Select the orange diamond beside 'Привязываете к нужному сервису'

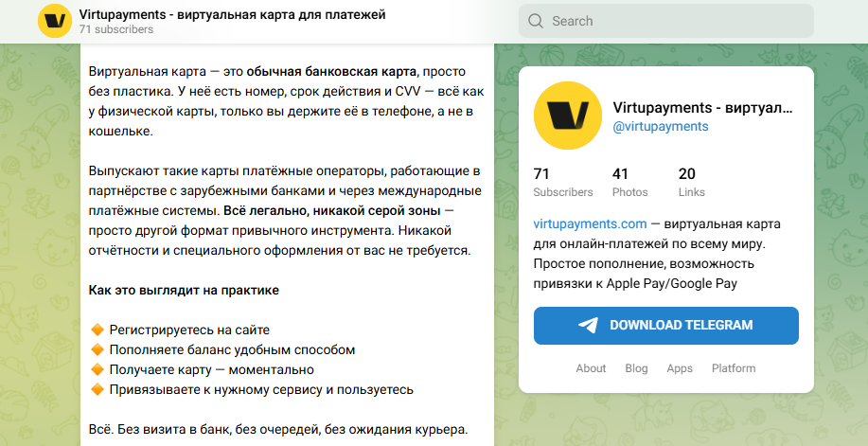click(x=97, y=389)
